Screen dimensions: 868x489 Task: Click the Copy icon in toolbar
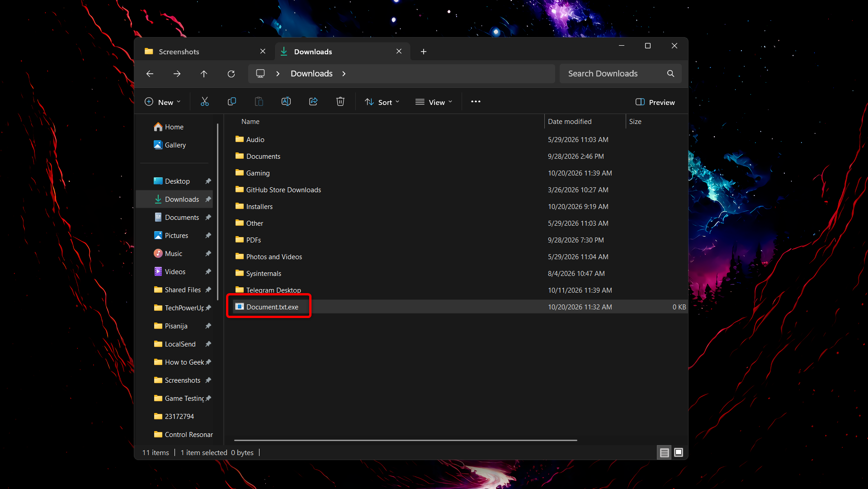[232, 102]
